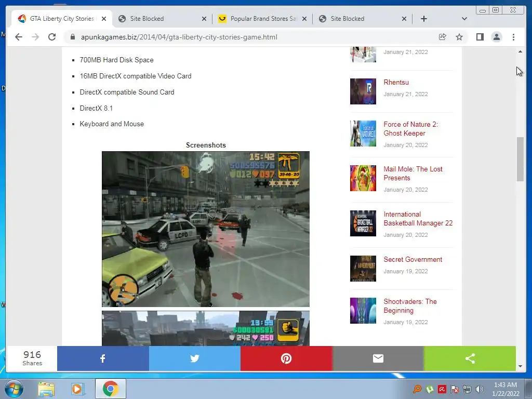Click the orange magnifier tray icon
The height and width of the screenshot is (399, 532).
pyautogui.click(x=417, y=389)
